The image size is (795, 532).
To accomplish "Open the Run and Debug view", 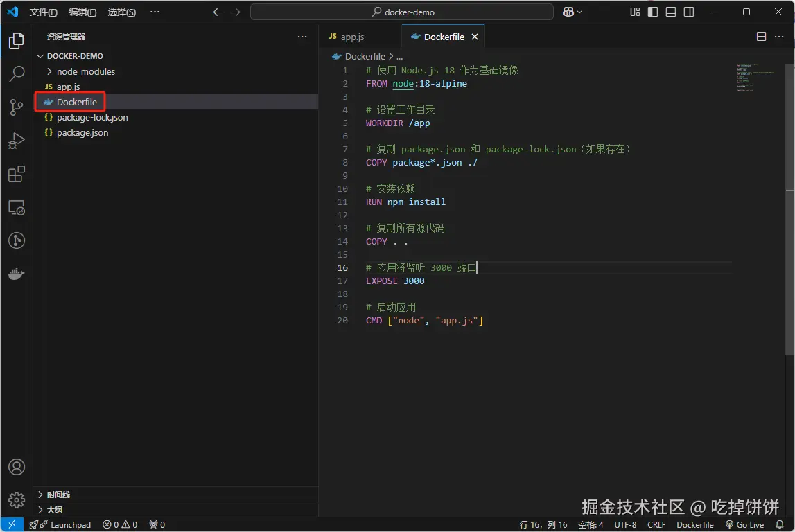I will 17,141.
